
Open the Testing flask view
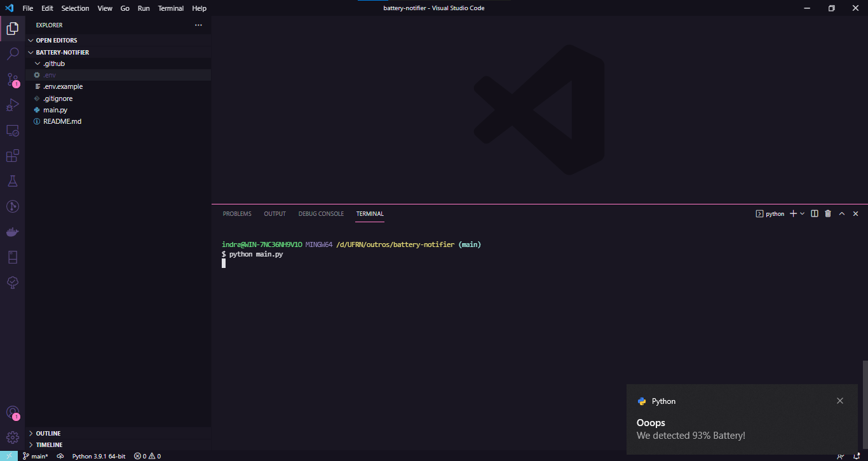point(12,181)
